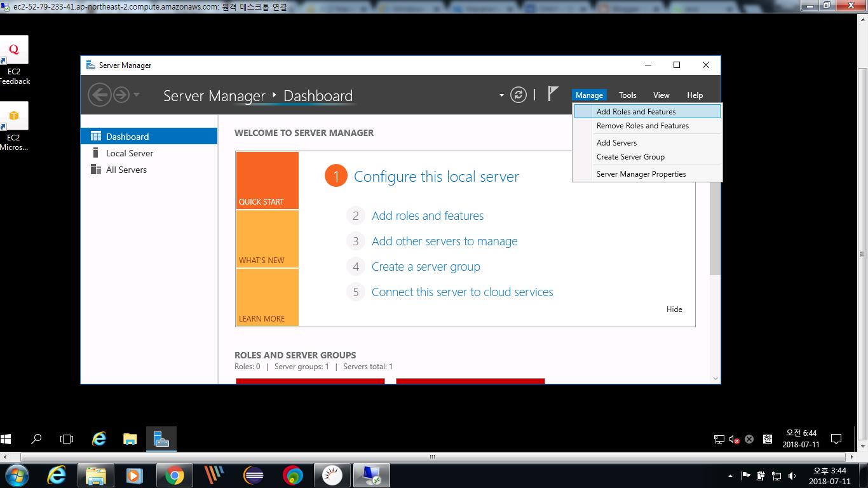Open the View menu
Viewport: 868px width, 488px height.
[661, 95]
